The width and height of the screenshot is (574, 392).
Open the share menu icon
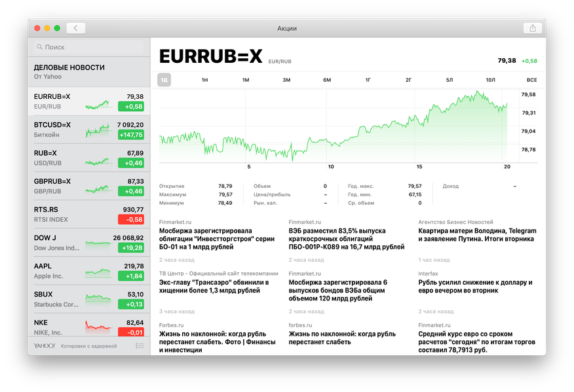click(x=533, y=28)
